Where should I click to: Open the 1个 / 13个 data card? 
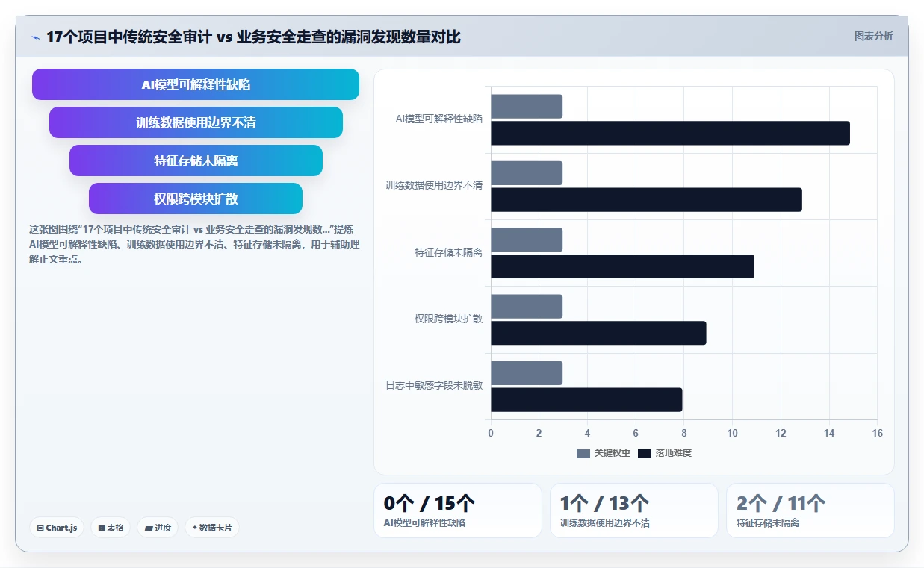tap(634, 511)
